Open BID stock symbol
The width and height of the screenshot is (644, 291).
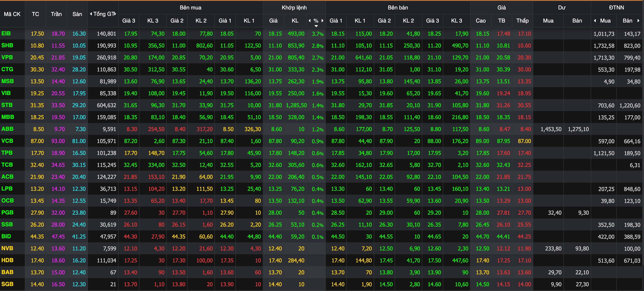point(6,236)
